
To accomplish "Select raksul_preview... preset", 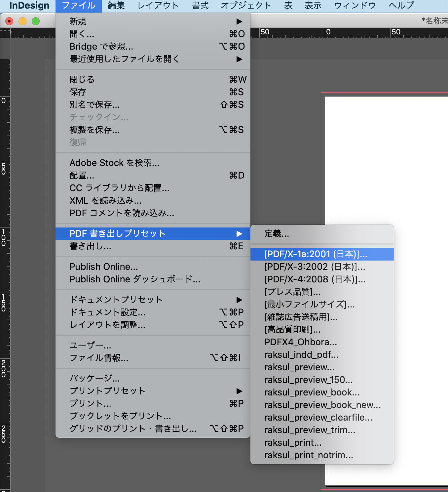I will 322,367.
